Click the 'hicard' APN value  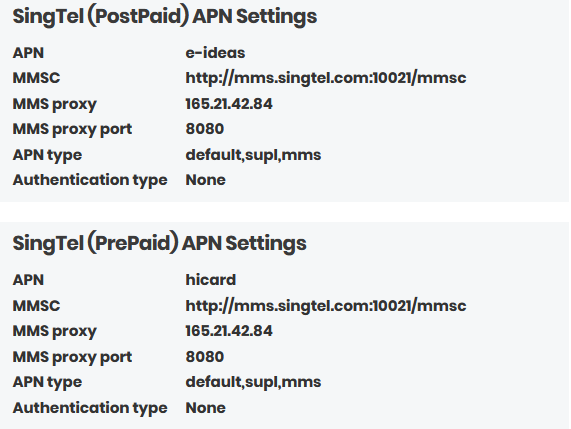pyautogui.click(x=211, y=280)
